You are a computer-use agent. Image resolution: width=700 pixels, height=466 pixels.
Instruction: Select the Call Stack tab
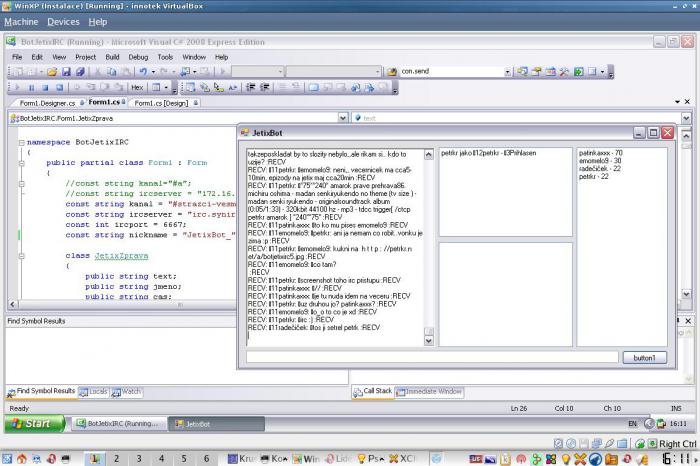(373, 391)
